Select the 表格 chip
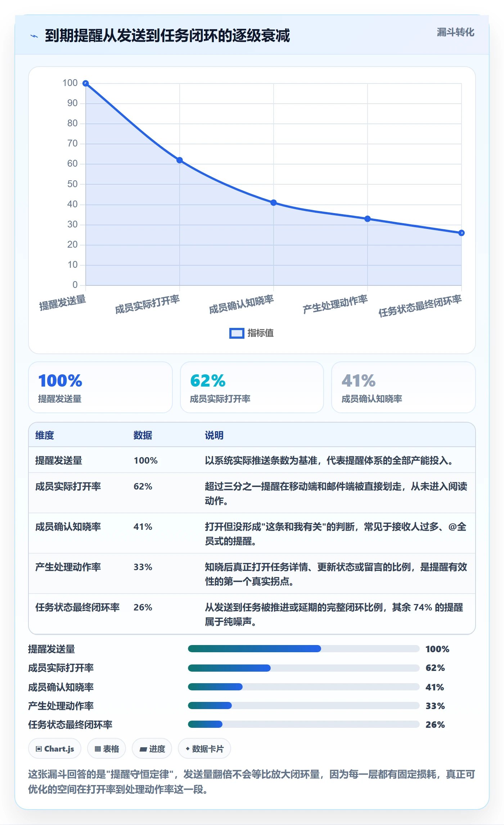The image size is (504, 825). point(107,749)
